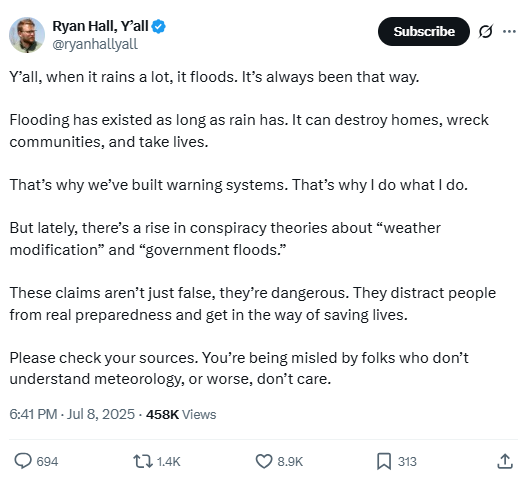View the 458K Views analytics
Viewport: 524px width, 481px height.
(181, 414)
